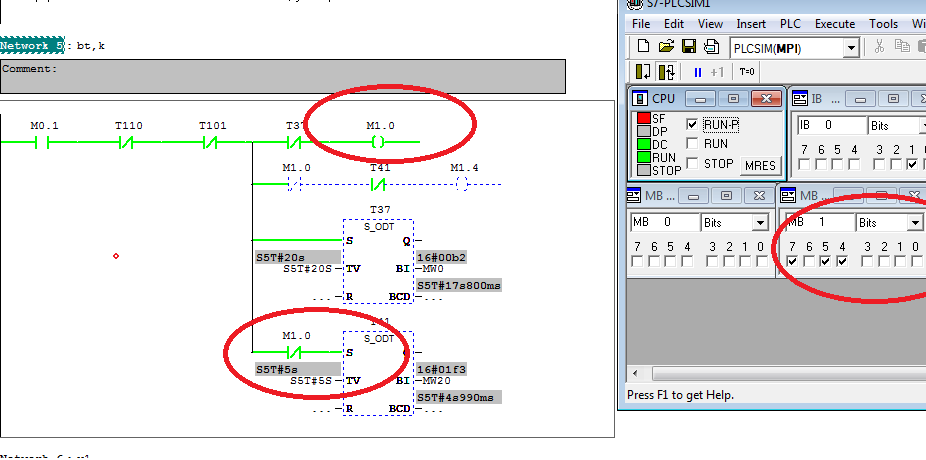
Task: Open the Tools menu
Action: pos(883,24)
